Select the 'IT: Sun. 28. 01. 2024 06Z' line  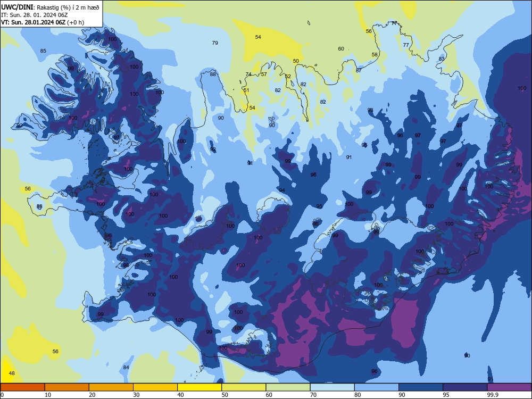(x=34, y=15)
